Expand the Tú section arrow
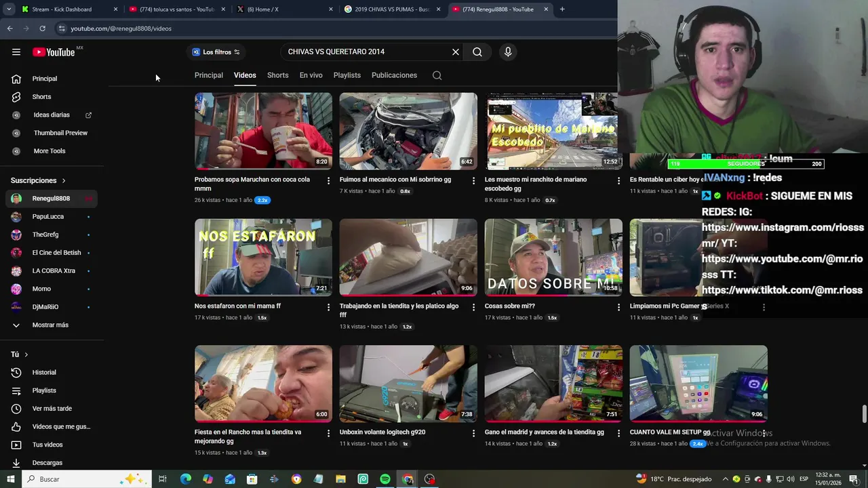The image size is (868, 488). pyautogui.click(x=26, y=354)
